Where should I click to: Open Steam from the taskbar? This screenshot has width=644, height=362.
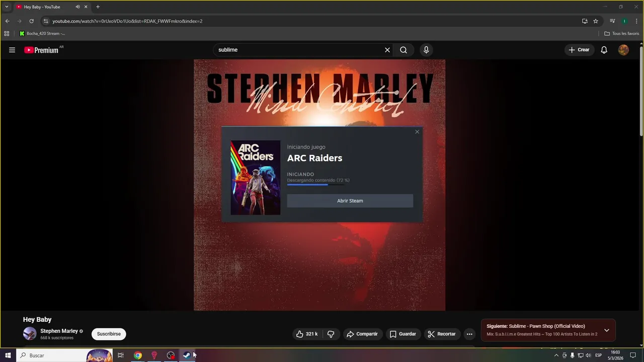click(x=187, y=355)
